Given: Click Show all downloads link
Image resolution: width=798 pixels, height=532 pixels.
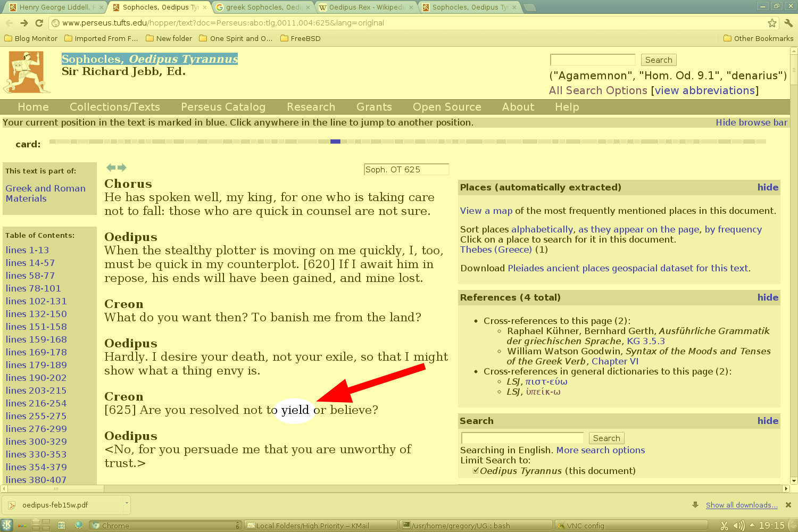Looking at the screenshot, I should (742, 505).
